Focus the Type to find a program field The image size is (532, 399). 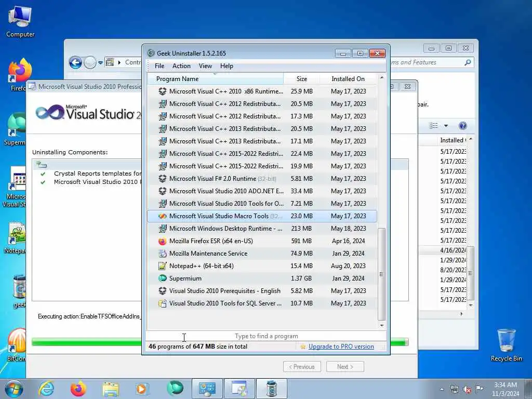coord(266,336)
